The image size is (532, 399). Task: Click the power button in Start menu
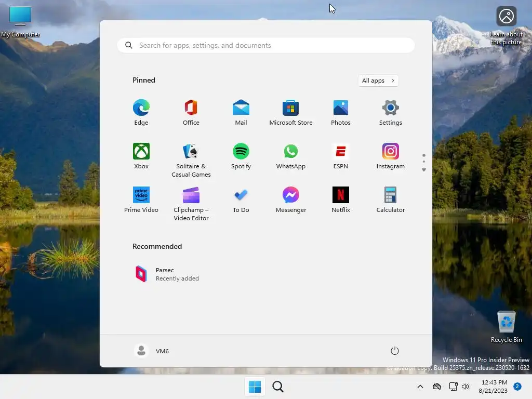[x=395, y=351]
